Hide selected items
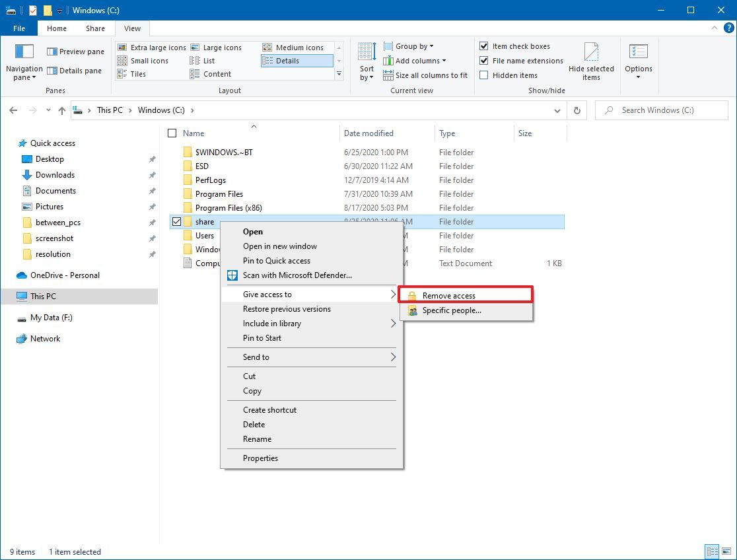 tap(591, 60)
